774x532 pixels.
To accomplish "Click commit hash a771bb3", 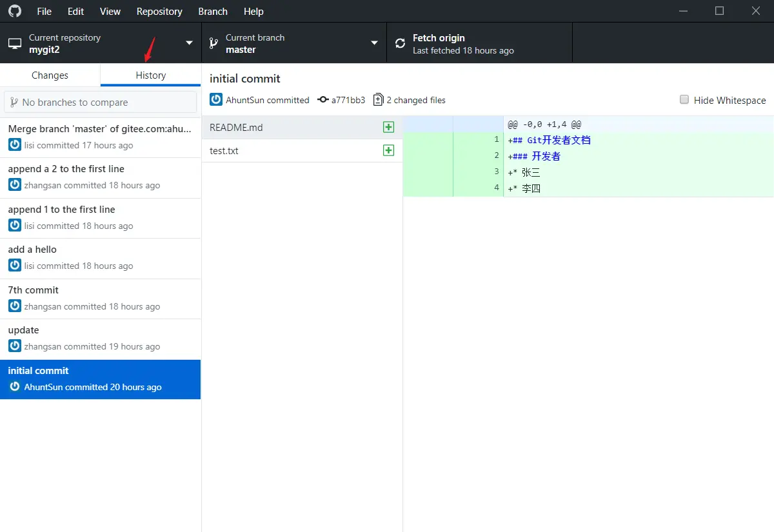I will coord(348,100).
